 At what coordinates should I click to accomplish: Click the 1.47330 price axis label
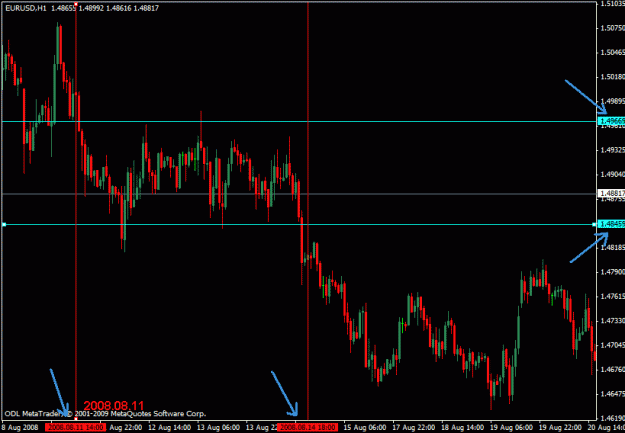(x=612, y=321)
